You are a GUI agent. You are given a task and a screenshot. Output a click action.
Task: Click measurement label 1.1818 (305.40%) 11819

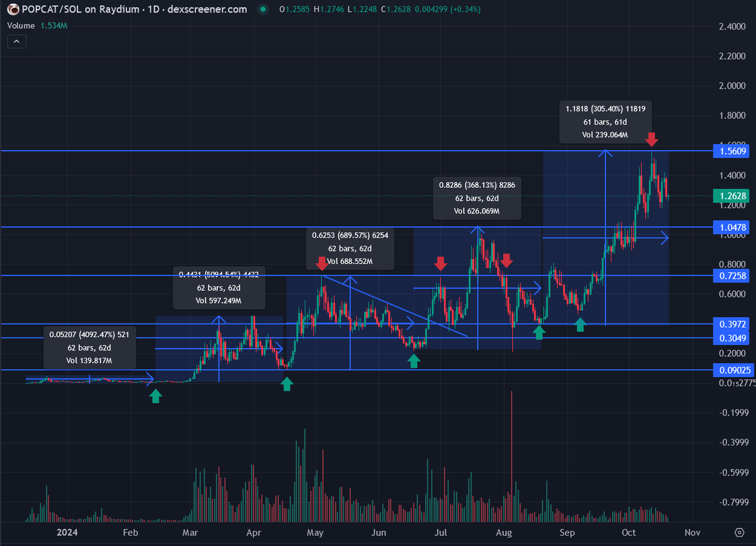605,108
